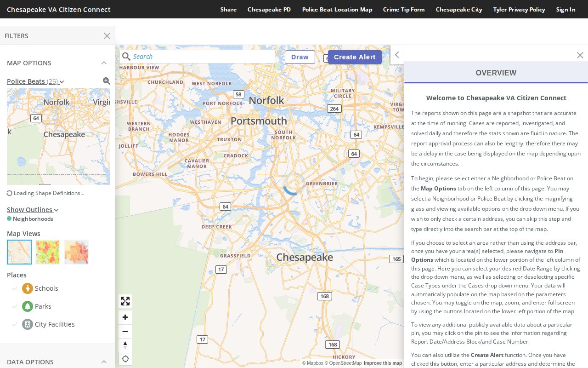588x368 pixels.
Task: Click the OpenStreetMap attribution link
Action: coord(343,363)
